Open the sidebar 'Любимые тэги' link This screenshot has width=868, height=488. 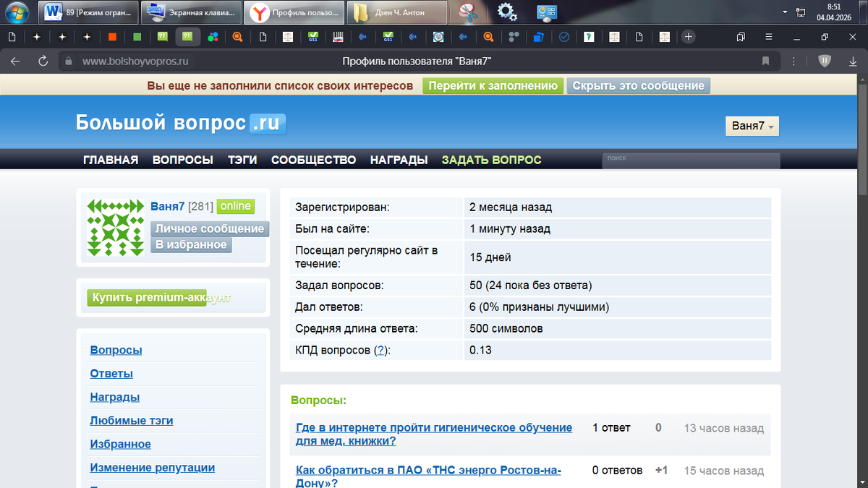coord(132,421)
